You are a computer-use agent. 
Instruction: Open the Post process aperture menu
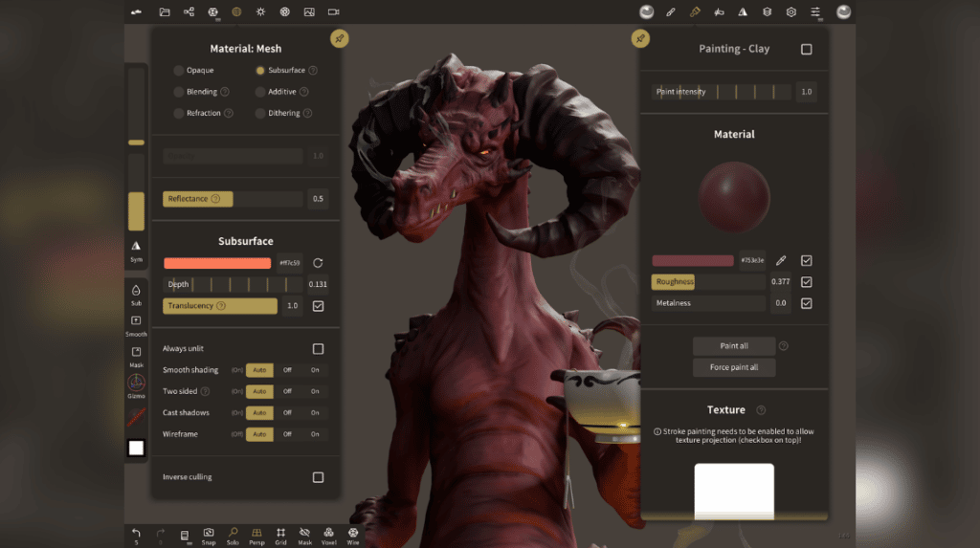(x=285, y=11)
